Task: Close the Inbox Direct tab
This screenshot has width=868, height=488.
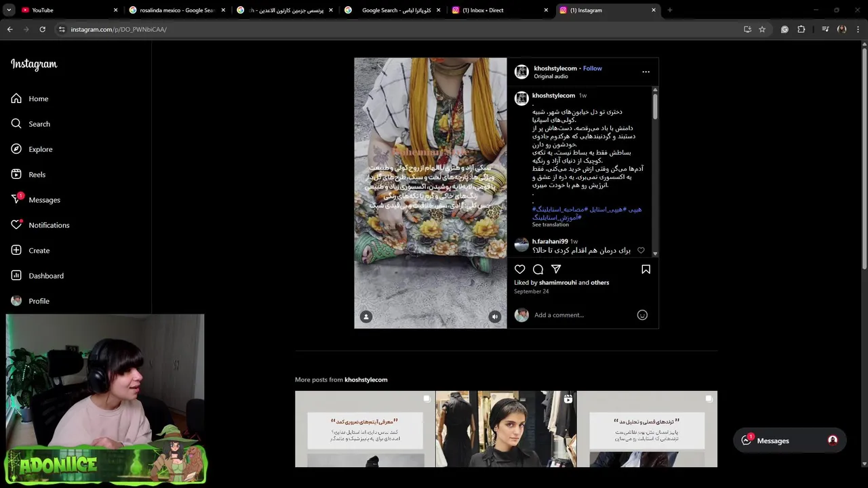Action: pyautogui.click(x=546, y=10)
